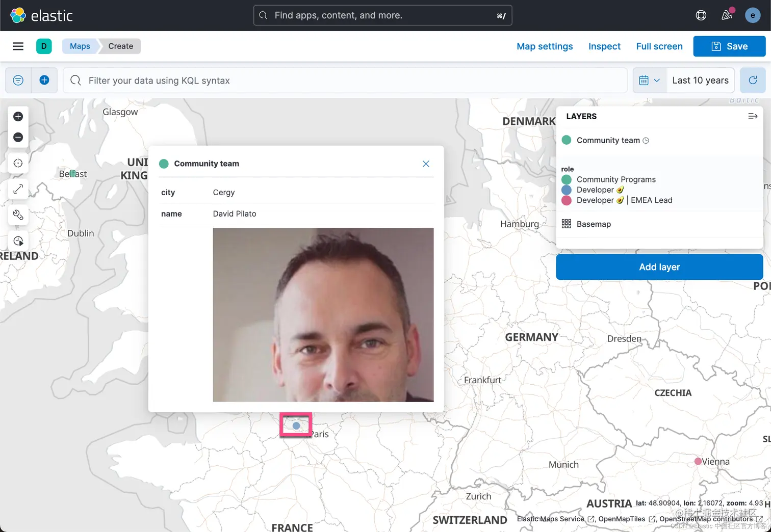Click the David Pilato photo
Image resolution: width=771 pixels, height=532 pixels.
(323, 314)
